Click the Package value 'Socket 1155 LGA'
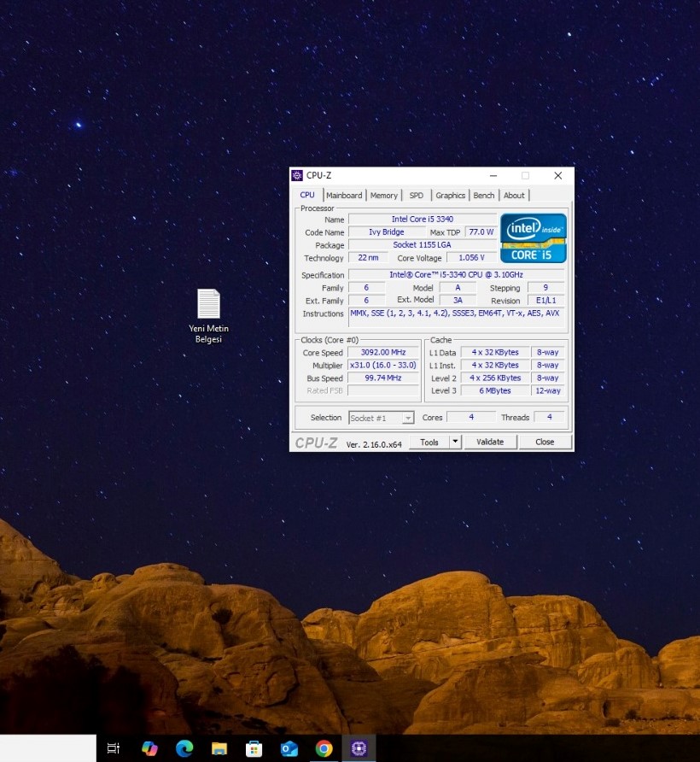Image resolution: width=700 pixels, height=762 pixels. 423,245
